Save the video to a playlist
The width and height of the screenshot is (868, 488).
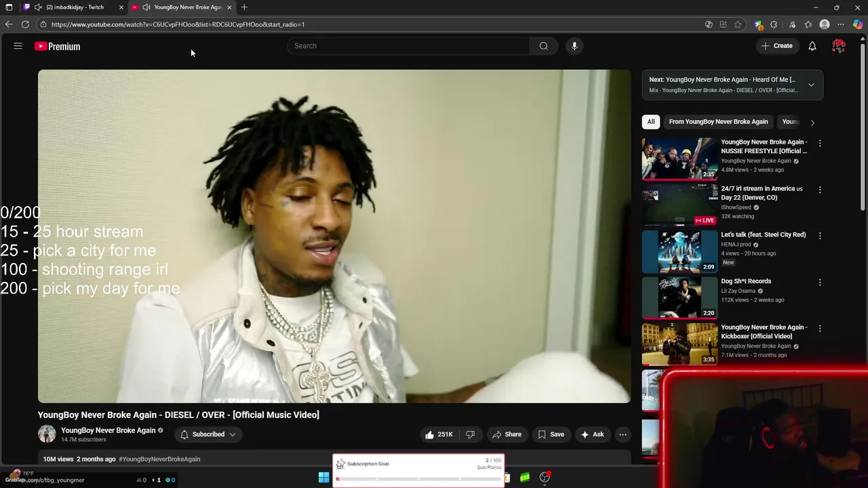point(551,434)
